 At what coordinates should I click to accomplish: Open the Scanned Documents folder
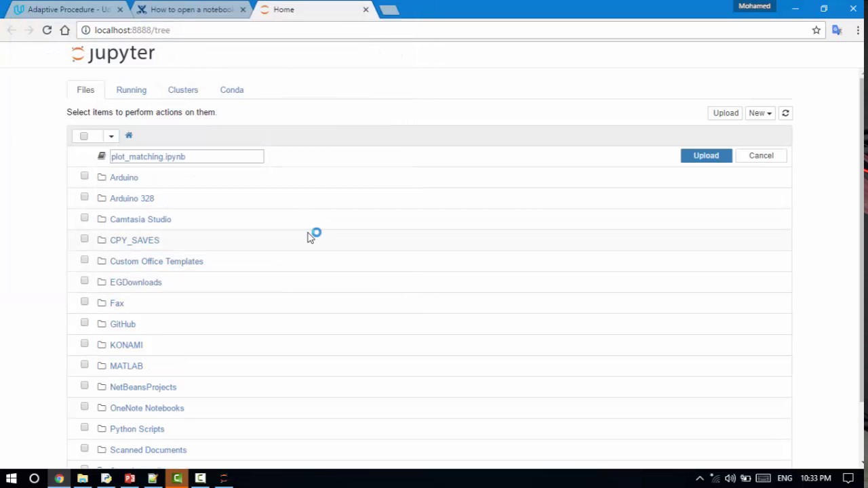point(148,450)
